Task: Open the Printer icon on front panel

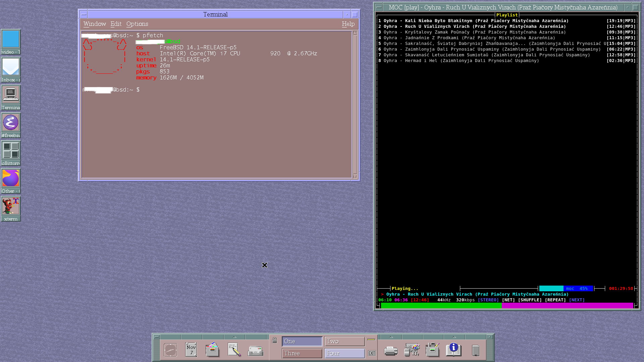Action: point(391,351)
